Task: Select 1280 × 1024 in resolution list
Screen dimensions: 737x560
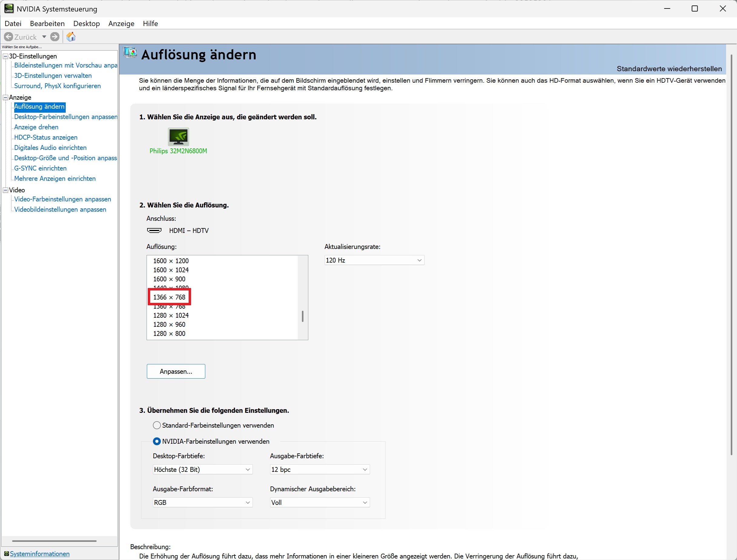Action: 171,315
